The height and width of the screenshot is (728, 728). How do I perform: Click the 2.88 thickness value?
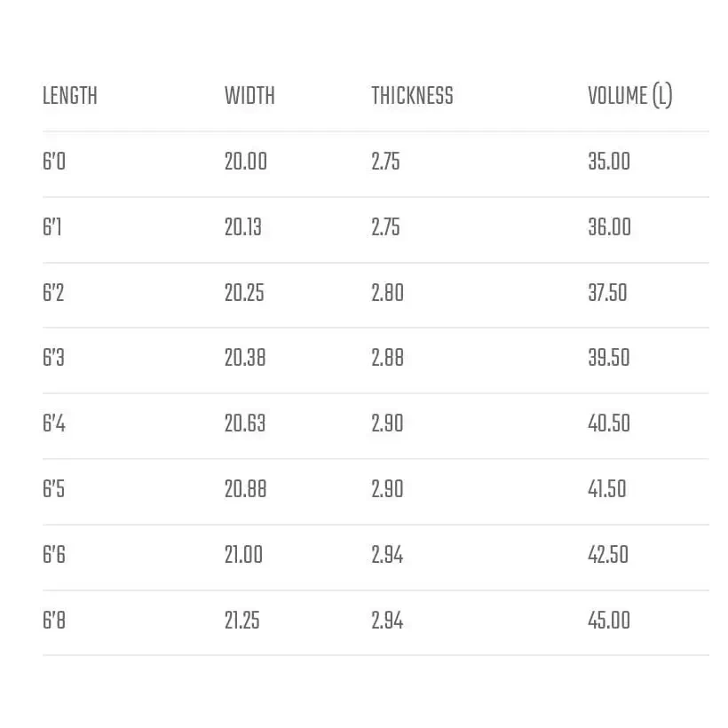pyautogui.click(x=387, y=358)
